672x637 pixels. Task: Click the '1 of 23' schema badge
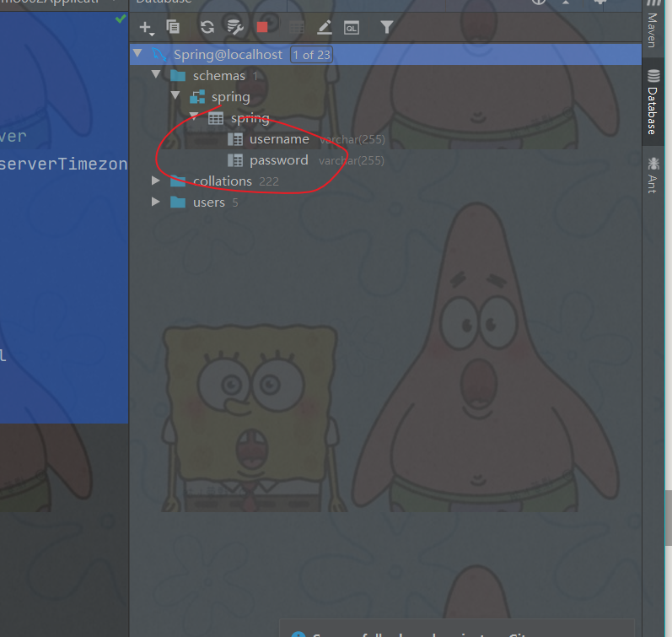pyautogui.click(x=312, y=55)
